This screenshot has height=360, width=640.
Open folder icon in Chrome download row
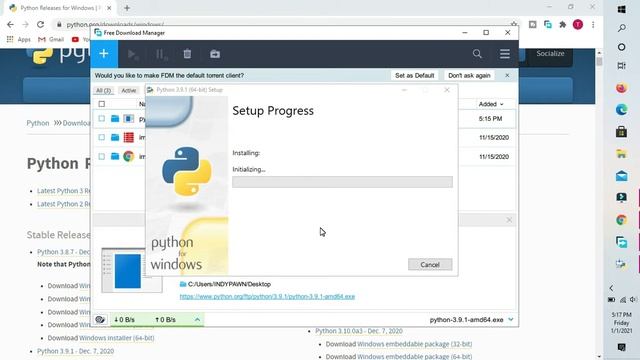coord(115,156)
